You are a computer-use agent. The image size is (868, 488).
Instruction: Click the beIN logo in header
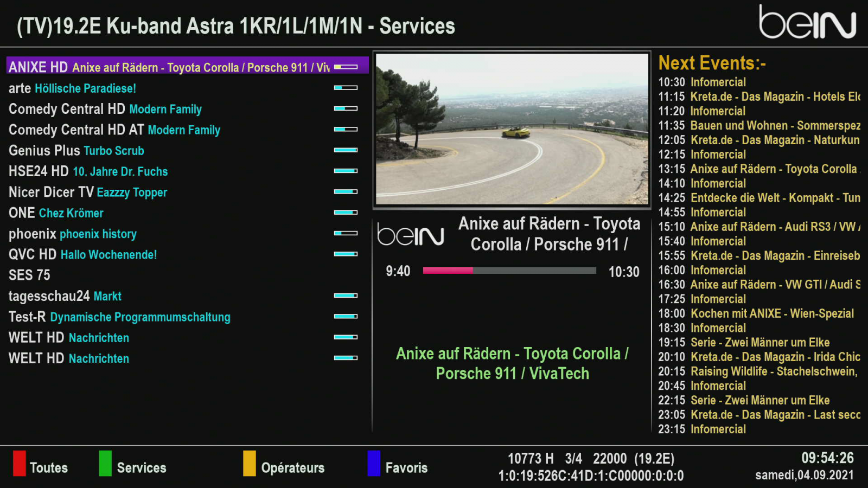tap(807, 22)
